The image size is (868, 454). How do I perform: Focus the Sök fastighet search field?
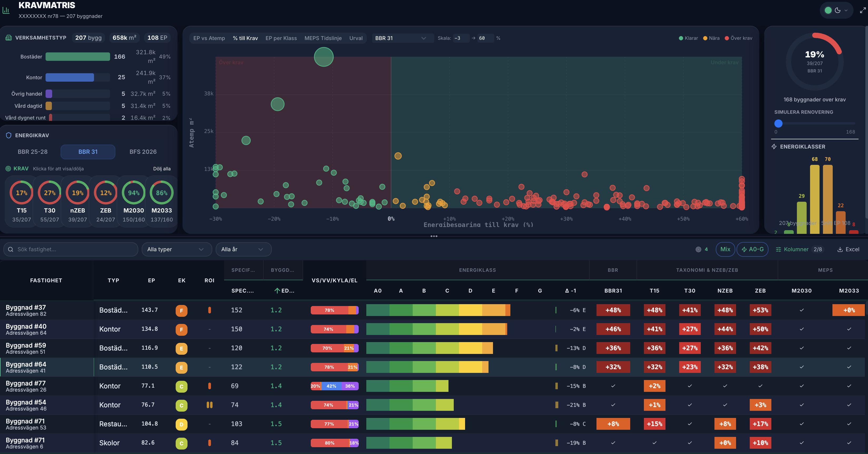[x=71, y=249]
